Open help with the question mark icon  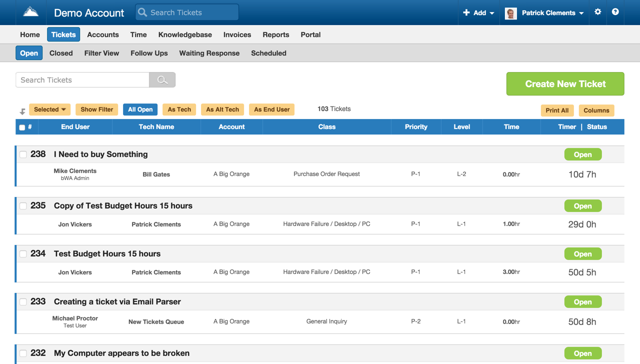tap(615, 12)
